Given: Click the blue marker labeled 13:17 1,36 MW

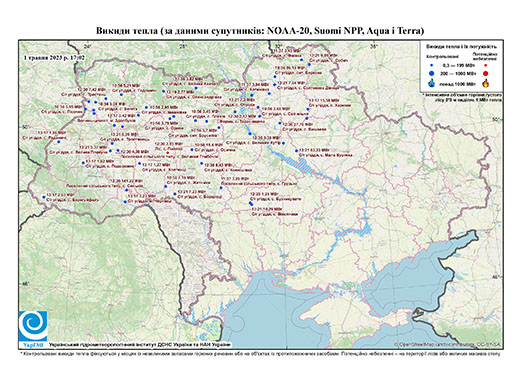Looking at the screenshot, I should click(59, 142).
